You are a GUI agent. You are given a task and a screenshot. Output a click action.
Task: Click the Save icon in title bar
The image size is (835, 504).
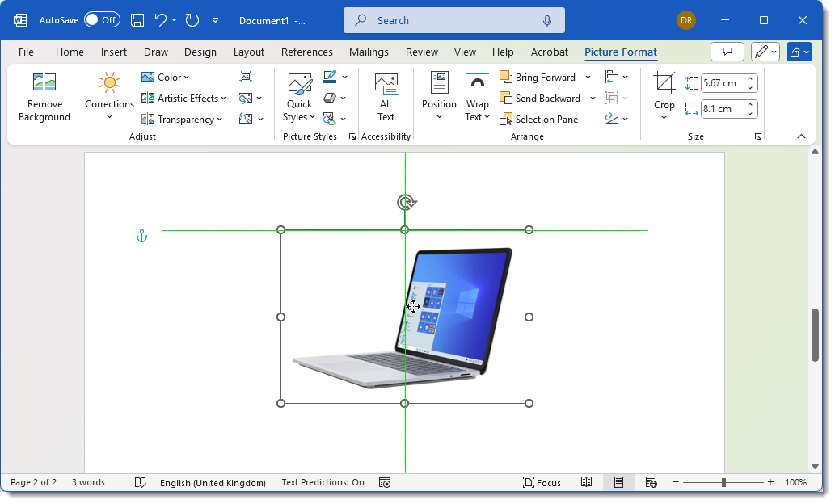coord(137,20)
